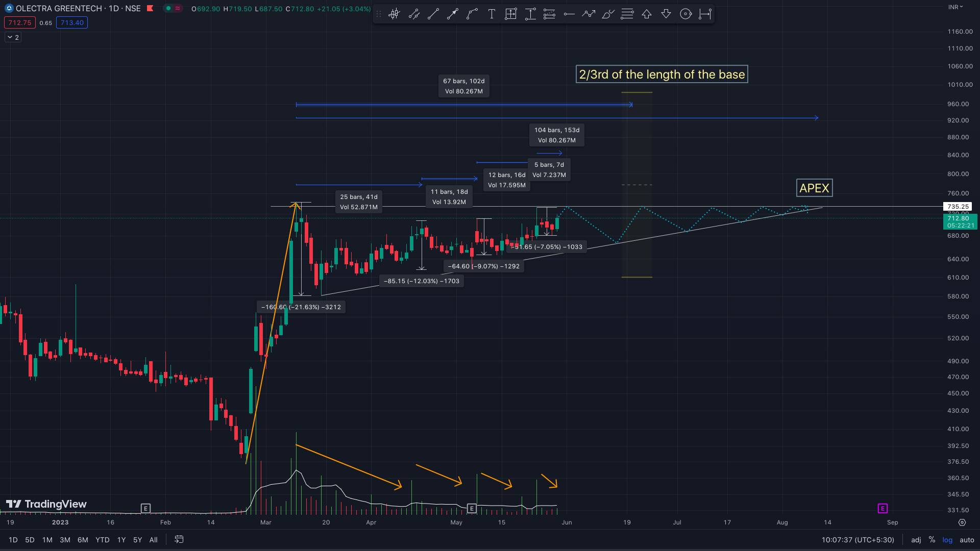980x551 pixels.
Task: Switch to 3M date range
Action: pos(65,540)
